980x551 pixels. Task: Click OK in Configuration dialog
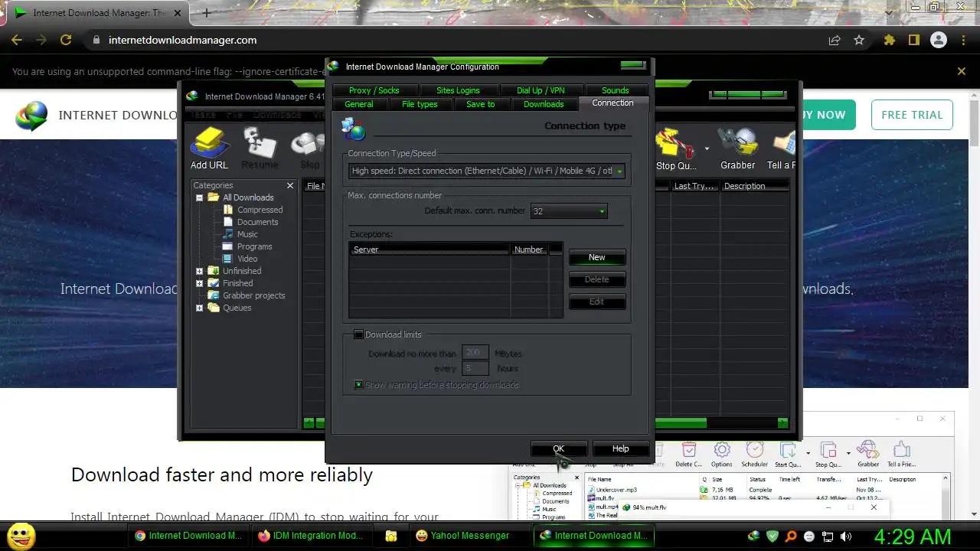559,448
